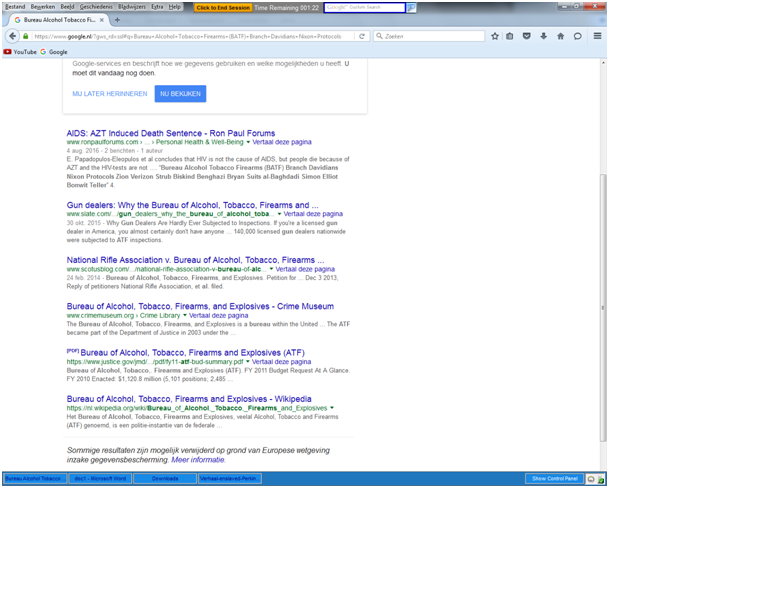Expand dropdown arrow beside slate.com result URL
The width and height of the screenshot is (768, 614).
279,214
